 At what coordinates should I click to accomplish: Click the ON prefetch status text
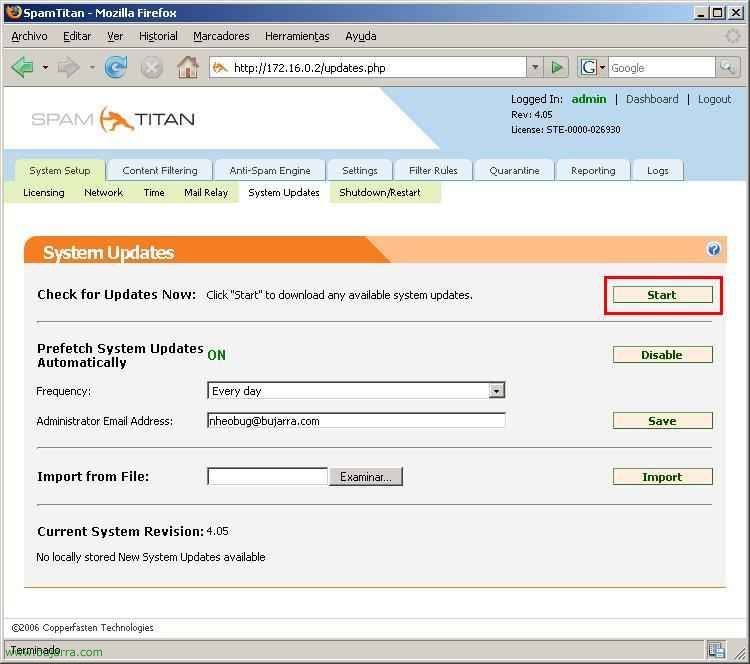point(216,355)
